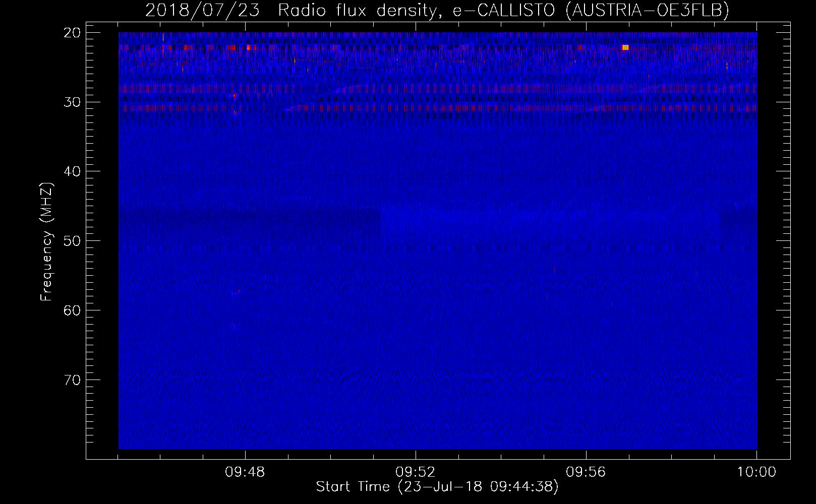Click the 60 MHz frequency label

click(73, 310)
